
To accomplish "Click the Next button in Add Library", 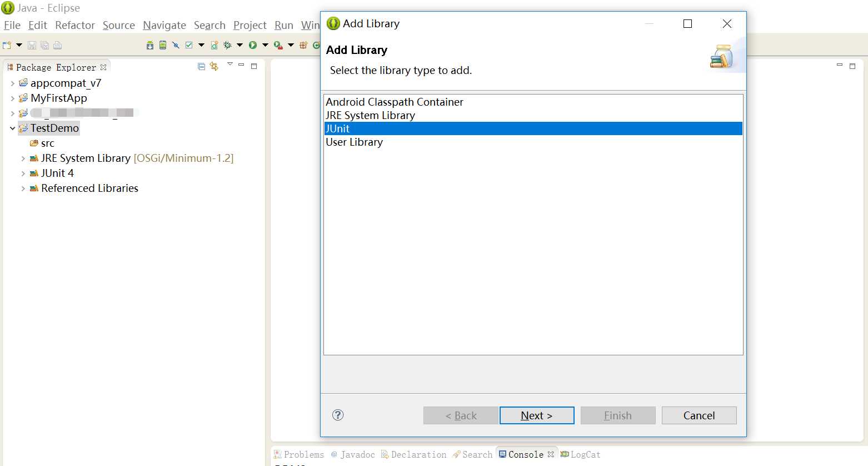I will (x=537, y=415).
